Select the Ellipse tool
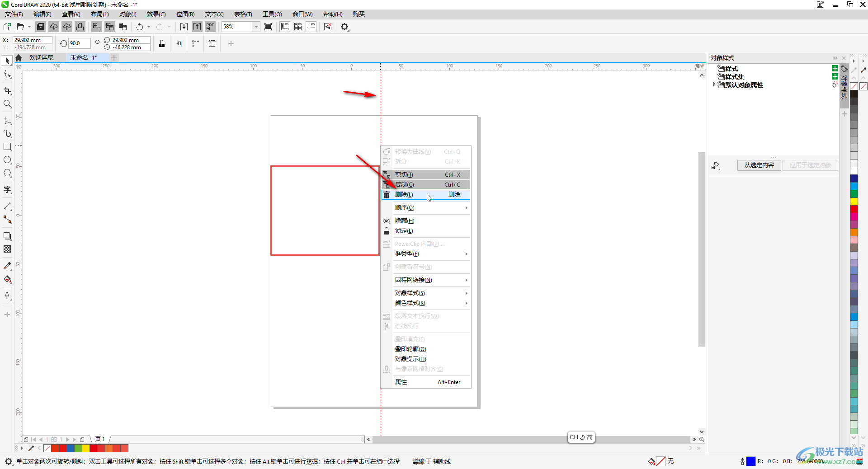The image size is (868, 469). click(7, 160)
